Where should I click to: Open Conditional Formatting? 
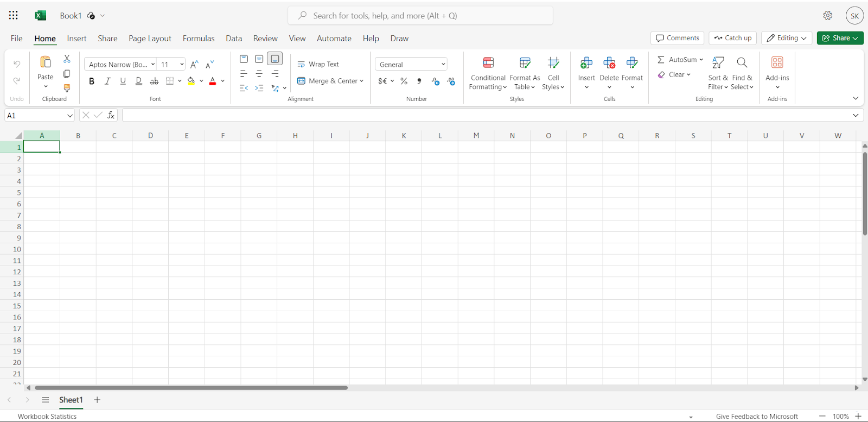coord(488,73)
